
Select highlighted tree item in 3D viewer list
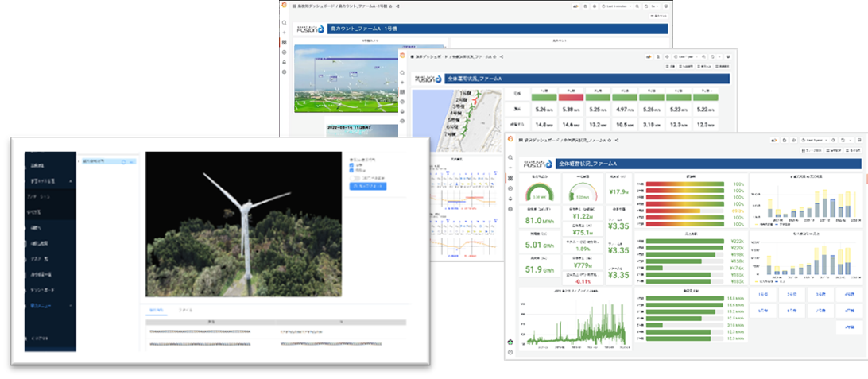pyautogui.click(x=108, y=161)
